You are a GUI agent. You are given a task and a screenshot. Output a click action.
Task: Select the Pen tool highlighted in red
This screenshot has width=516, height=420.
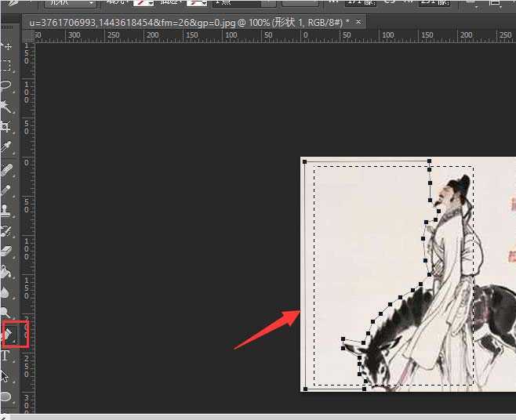tap(10, 335)
